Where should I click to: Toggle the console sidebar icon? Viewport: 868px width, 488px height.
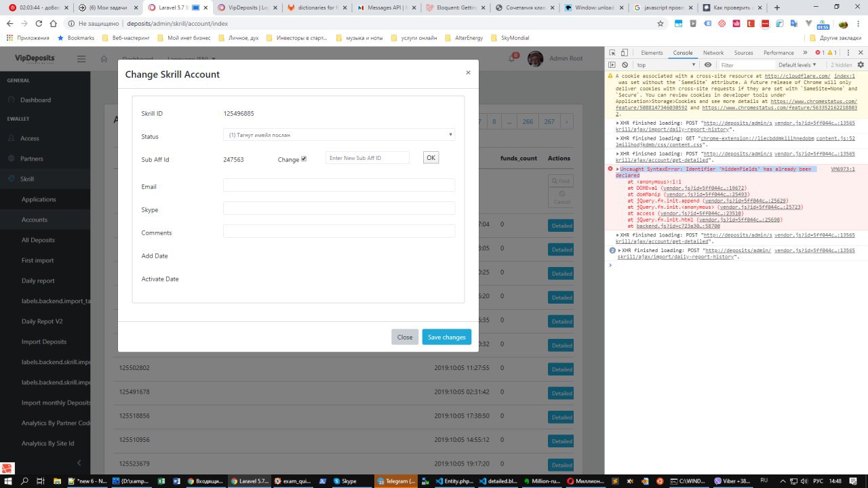tap(612, 65)
